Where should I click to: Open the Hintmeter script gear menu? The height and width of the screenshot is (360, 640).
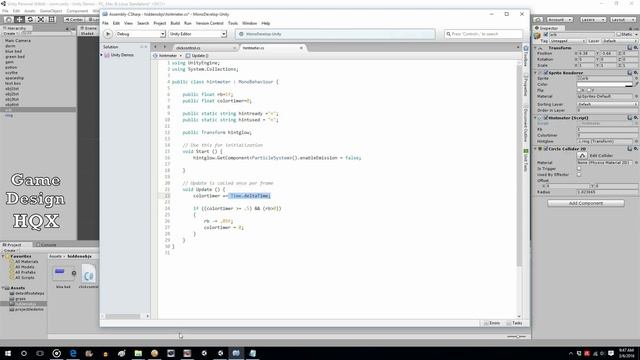point(636,118)
